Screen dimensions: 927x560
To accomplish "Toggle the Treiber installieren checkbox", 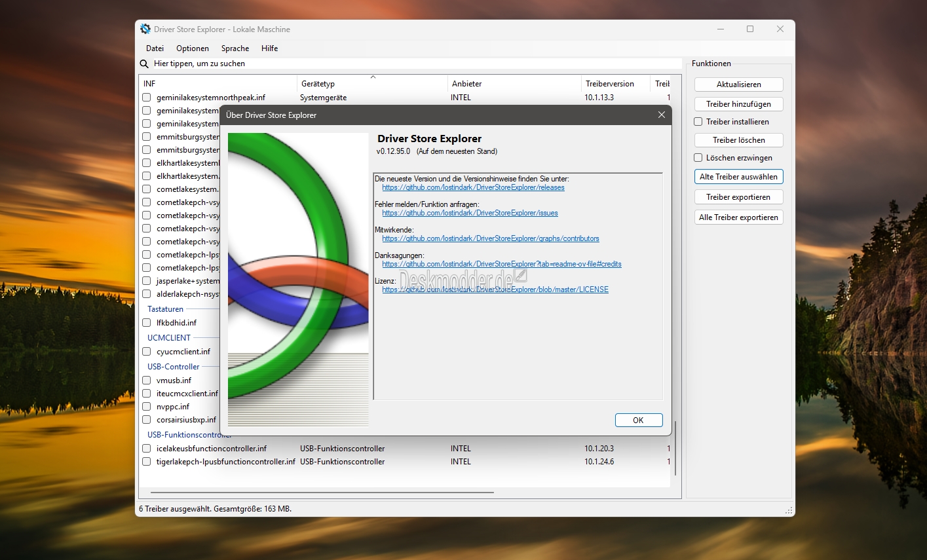I will 698,122.
